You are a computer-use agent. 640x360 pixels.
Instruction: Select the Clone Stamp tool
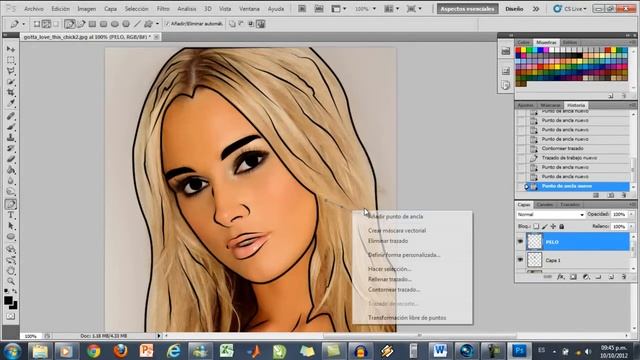11,138
